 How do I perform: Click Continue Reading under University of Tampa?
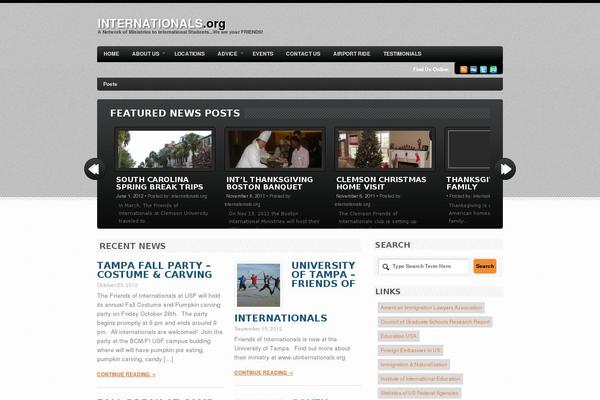[x=264, y=373]
